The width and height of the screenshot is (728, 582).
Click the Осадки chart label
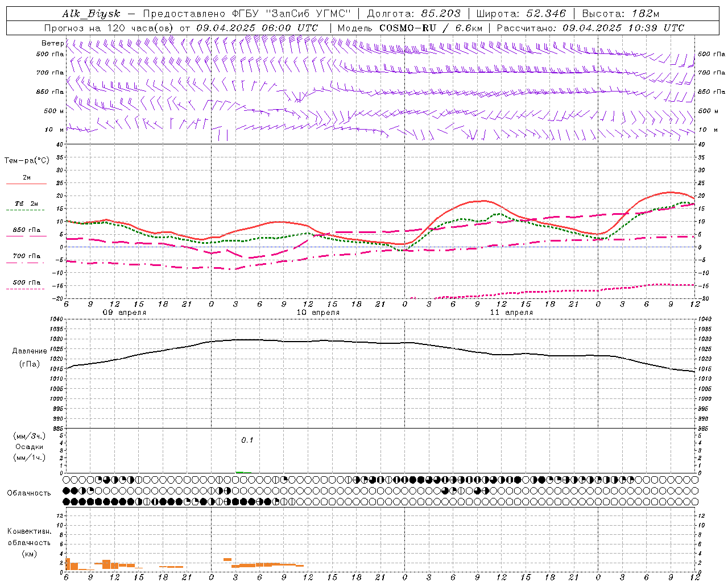(x=30, y=447)
